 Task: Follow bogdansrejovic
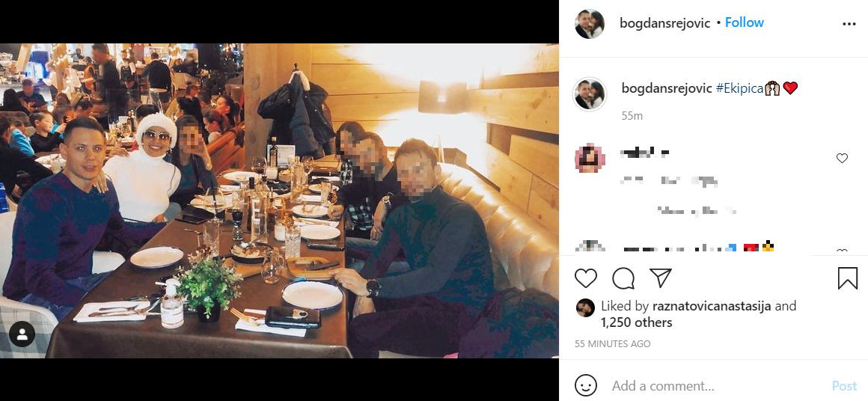(744, 22)
